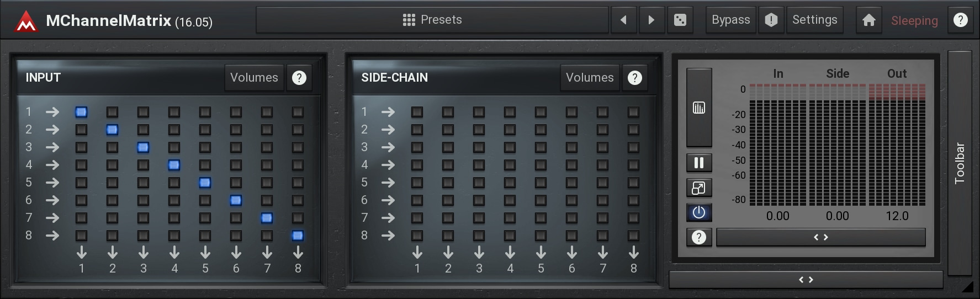This screenshot has width=980, height=299.
Task: Open the Settings menu
Action: pos(815,20)
